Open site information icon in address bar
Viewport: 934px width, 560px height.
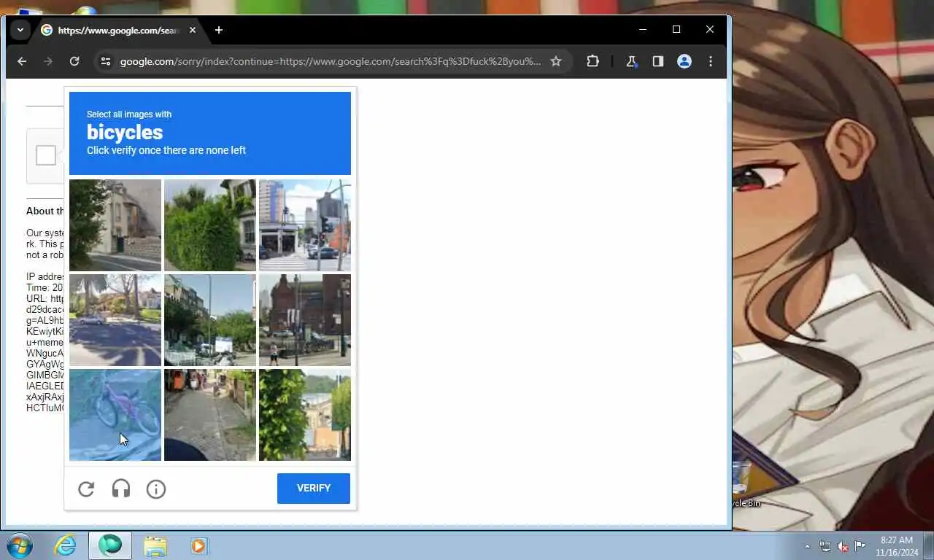pyautogui.click(x=106, y=61)
